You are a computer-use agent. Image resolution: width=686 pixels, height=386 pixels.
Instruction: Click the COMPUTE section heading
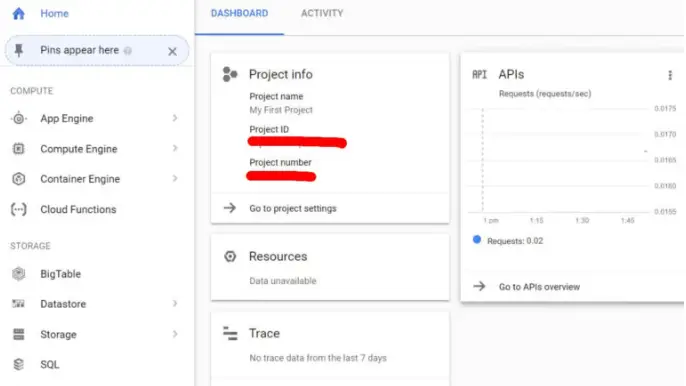click(x=32, y=91)
